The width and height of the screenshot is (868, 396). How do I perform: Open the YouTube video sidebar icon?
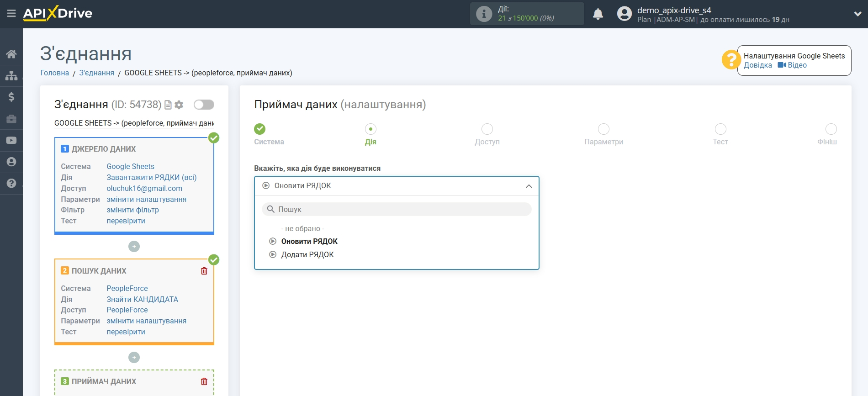[x=11, y=140]
